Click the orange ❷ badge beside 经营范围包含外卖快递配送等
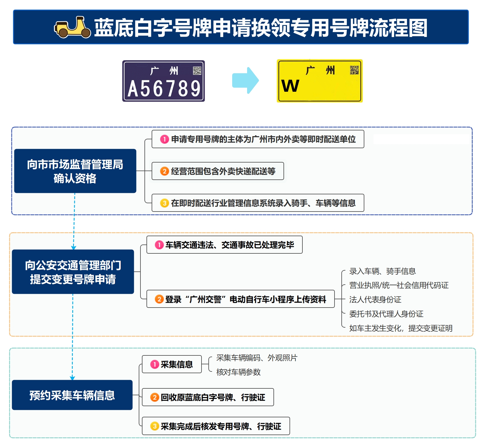Image resolution: width=485 pixels, height=448 pixels. click(164, 171)
